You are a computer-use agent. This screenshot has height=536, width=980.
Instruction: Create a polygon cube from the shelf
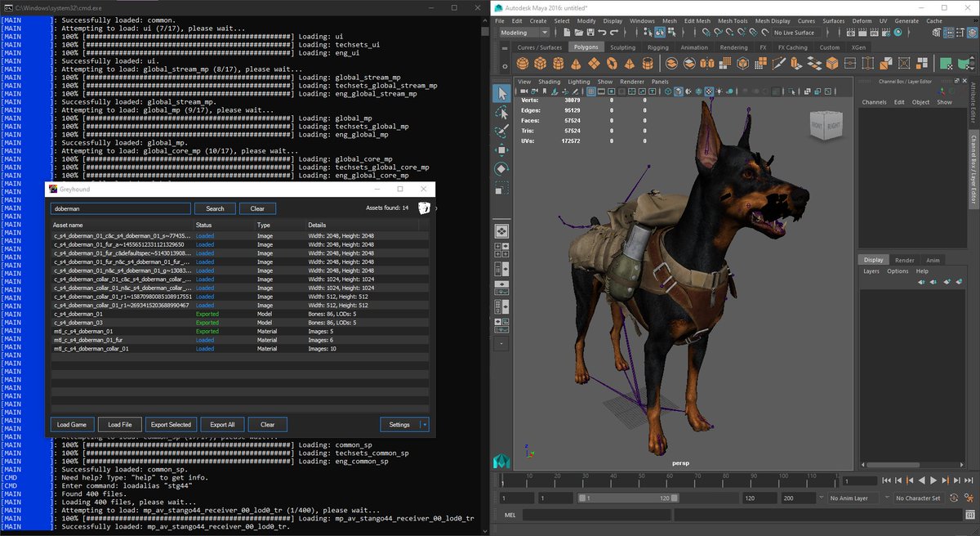pos(540,63)
